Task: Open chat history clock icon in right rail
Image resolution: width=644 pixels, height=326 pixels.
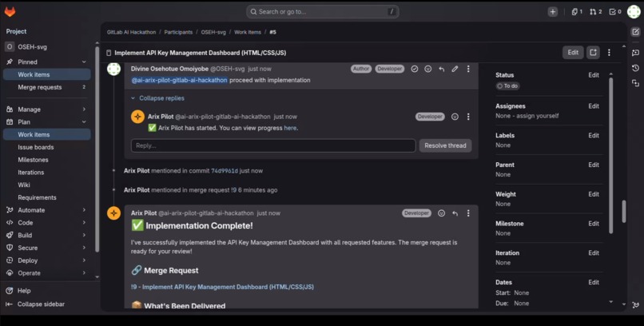Action: [635, 68]
